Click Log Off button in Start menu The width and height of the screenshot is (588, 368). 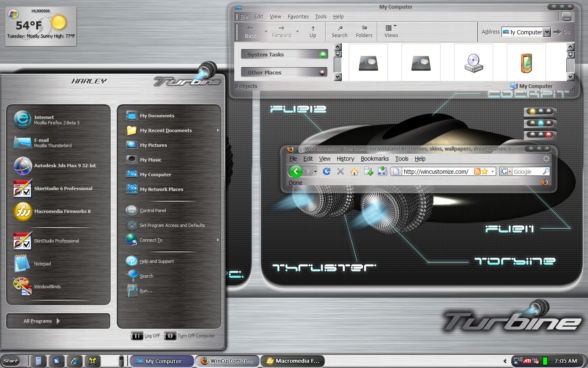(145, 336)
